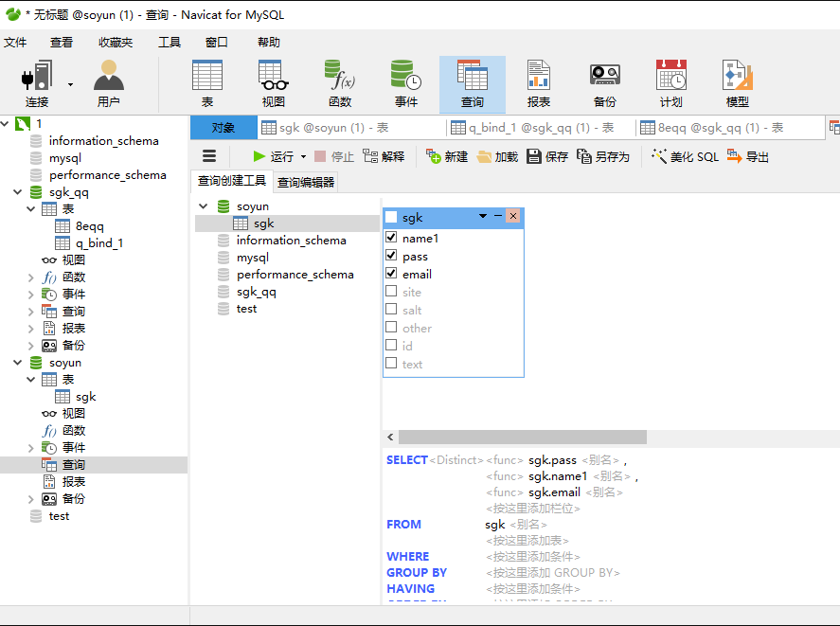Screen dimensions: 840x626
Task: Expand the 事件 node under sgk_qq
Action: pyautogui.click(x=30, y=295)
